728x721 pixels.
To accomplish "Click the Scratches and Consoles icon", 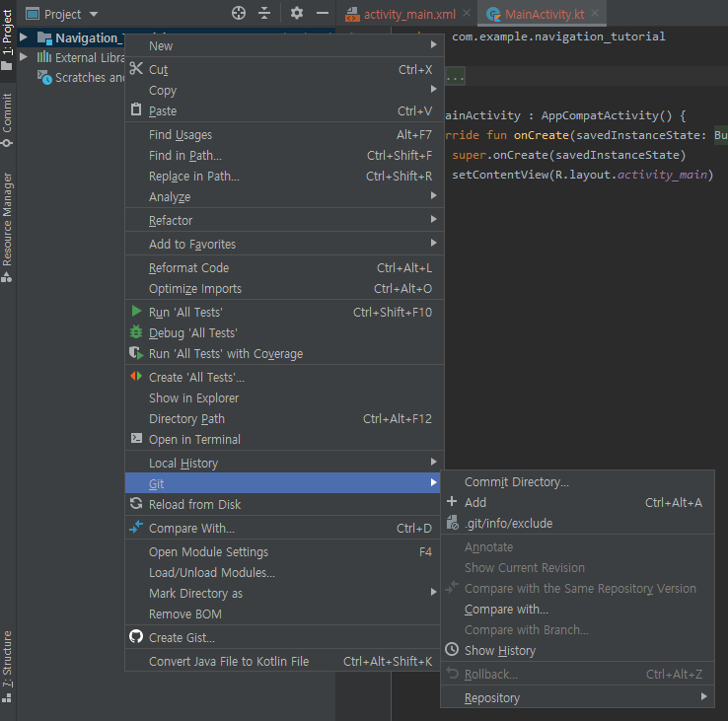I will pos(44,77).
